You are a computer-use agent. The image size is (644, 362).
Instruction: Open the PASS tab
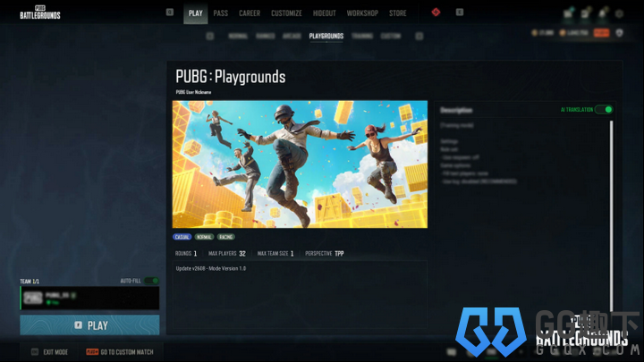(221, 13)
